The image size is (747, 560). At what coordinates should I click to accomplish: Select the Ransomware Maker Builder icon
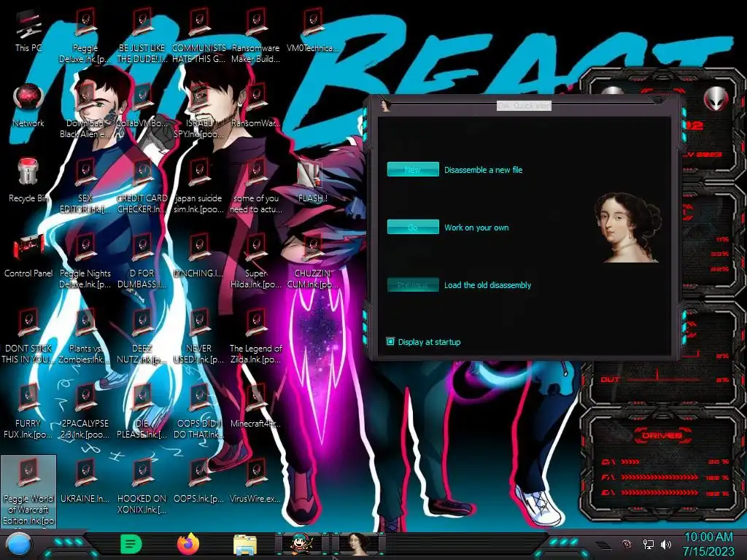256,36
